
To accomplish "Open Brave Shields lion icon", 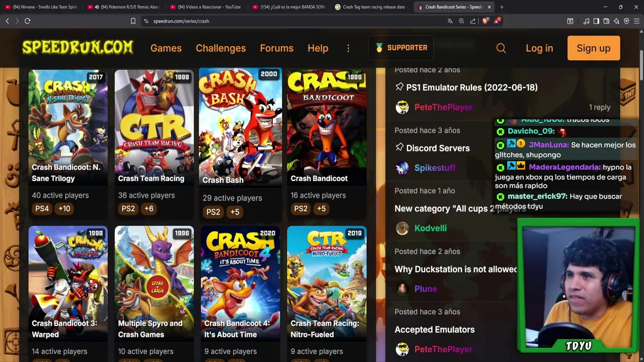I will pyautogui.click(x=485, y=21).
